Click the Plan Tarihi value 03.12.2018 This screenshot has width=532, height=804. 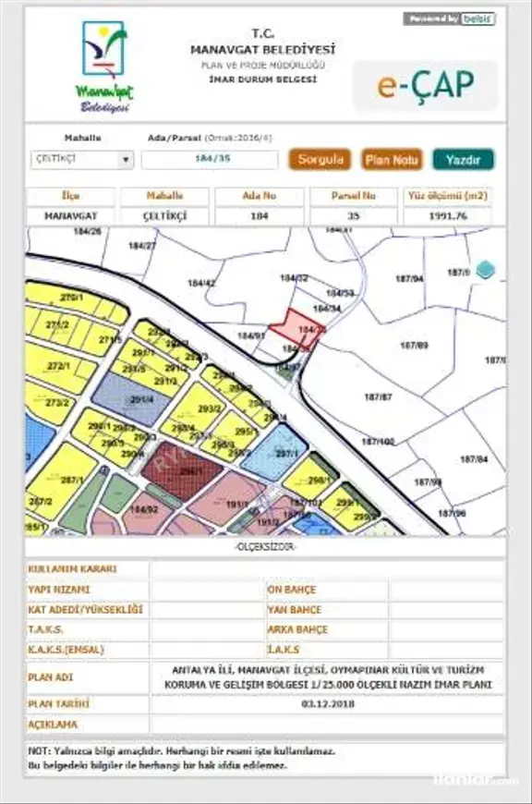point(328,704)
